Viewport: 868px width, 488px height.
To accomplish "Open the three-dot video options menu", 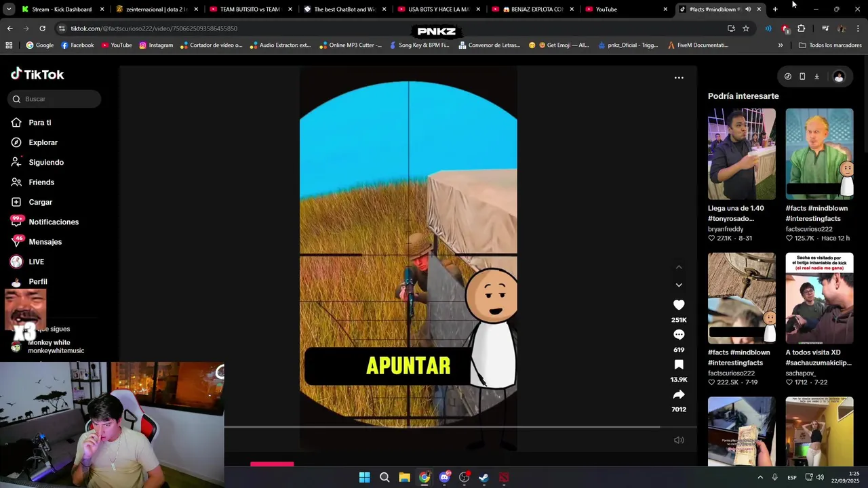I will (679, 78).
